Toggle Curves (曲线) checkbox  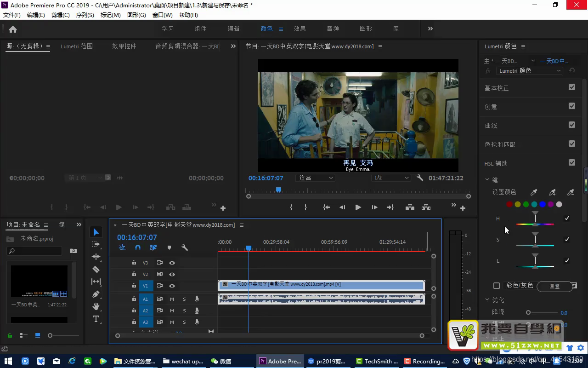[x=572, y=125]
